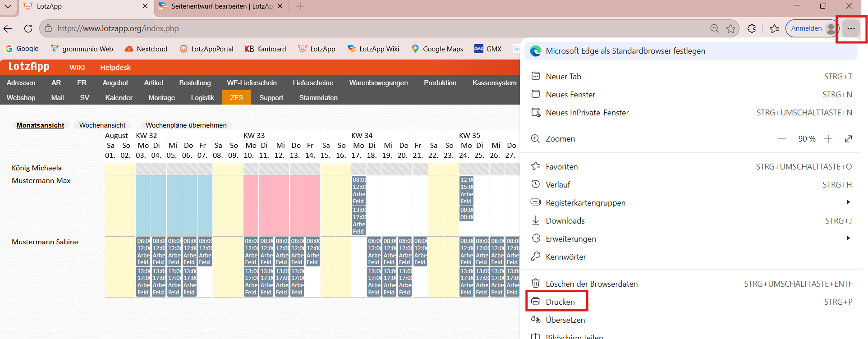Increase zoom with the plus button
The height and width of the screenshot is (339, 868).
828,139
